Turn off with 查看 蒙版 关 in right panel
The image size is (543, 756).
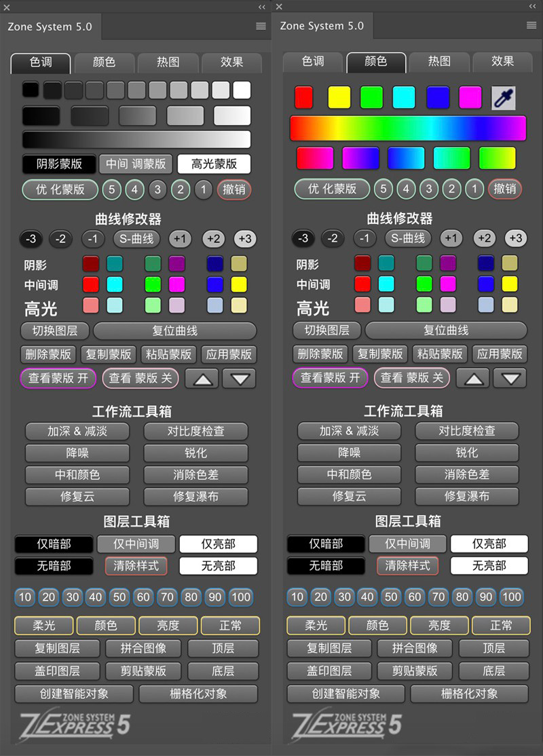[412, 378]
